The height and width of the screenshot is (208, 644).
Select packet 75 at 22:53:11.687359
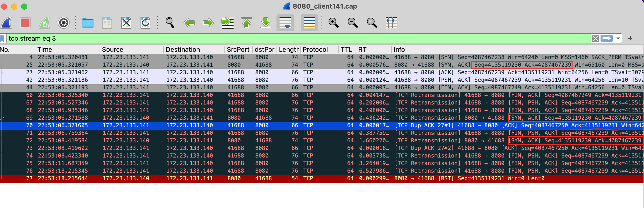pyautogui.click(x=322, y=163)
